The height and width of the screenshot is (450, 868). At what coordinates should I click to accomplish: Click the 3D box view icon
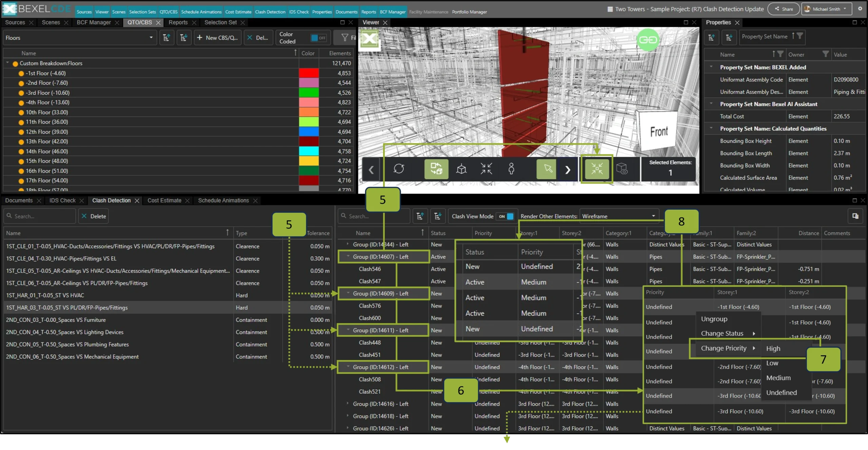click(461, 169)
